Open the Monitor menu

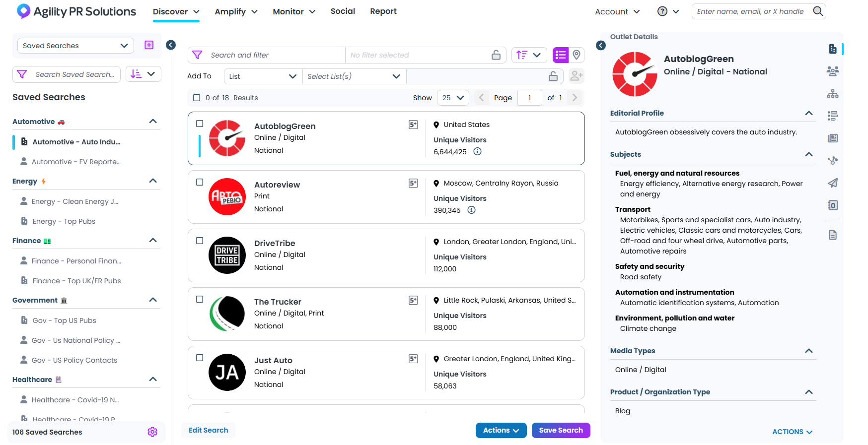[294, 11]
